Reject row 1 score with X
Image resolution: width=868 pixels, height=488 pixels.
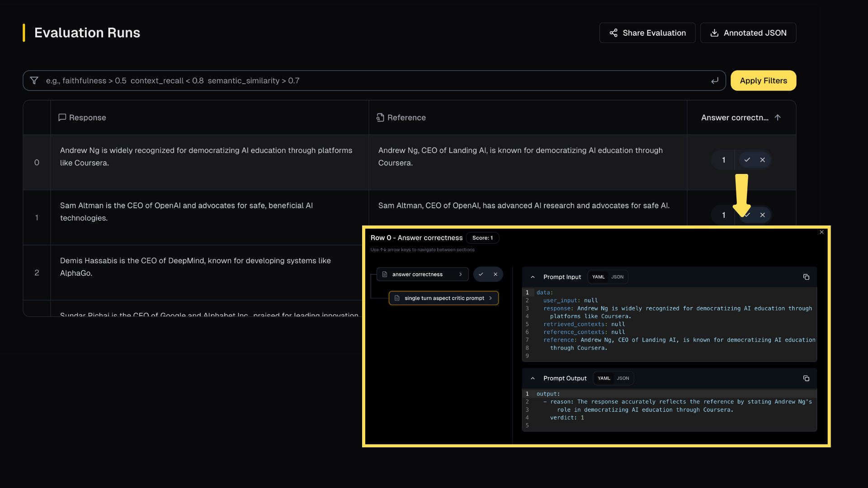coord(763,215)
